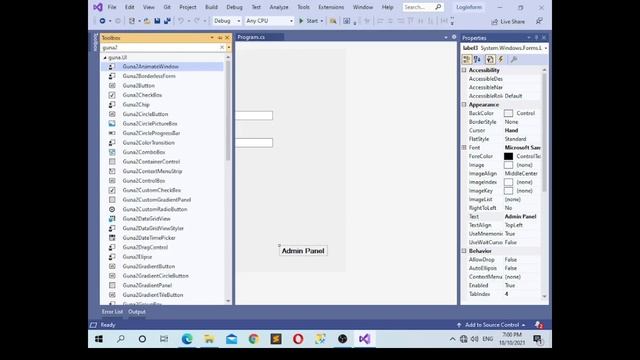Select Guna2CustomCheckBox in the Toolbox
The width and height of the screenshot is (640, 360).
point(151,190)
